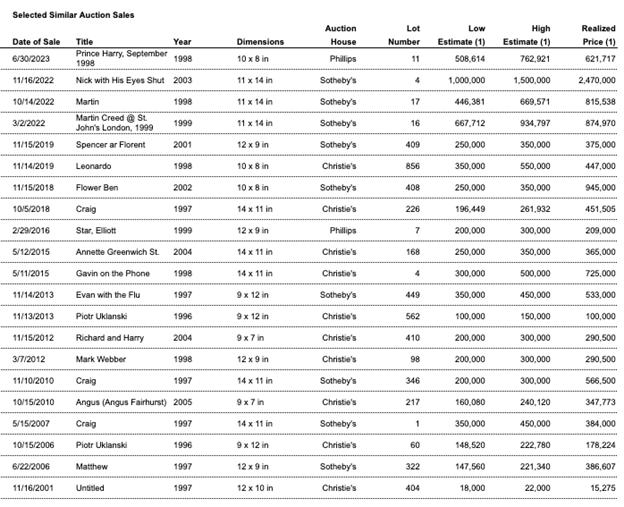Screen dimensions: 624x507
Task: Select the Prince Harry, September 1998 title
Action: click(x=121, y=57)
